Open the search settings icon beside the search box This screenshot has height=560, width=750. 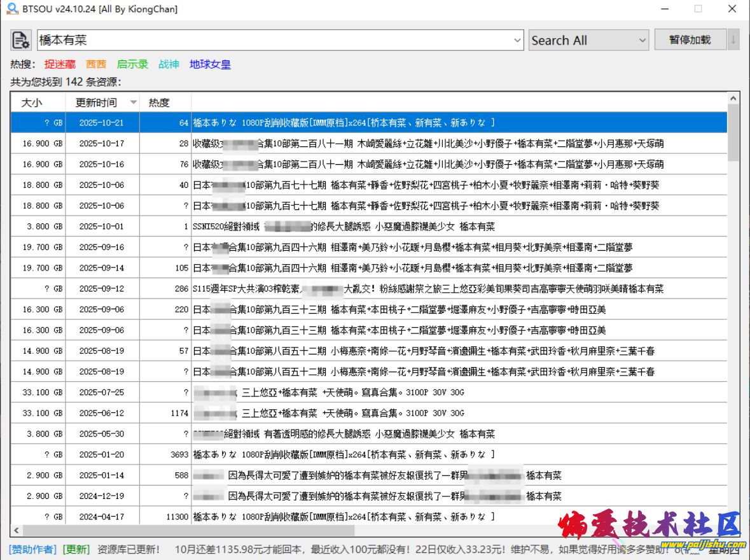click(21, 40)
